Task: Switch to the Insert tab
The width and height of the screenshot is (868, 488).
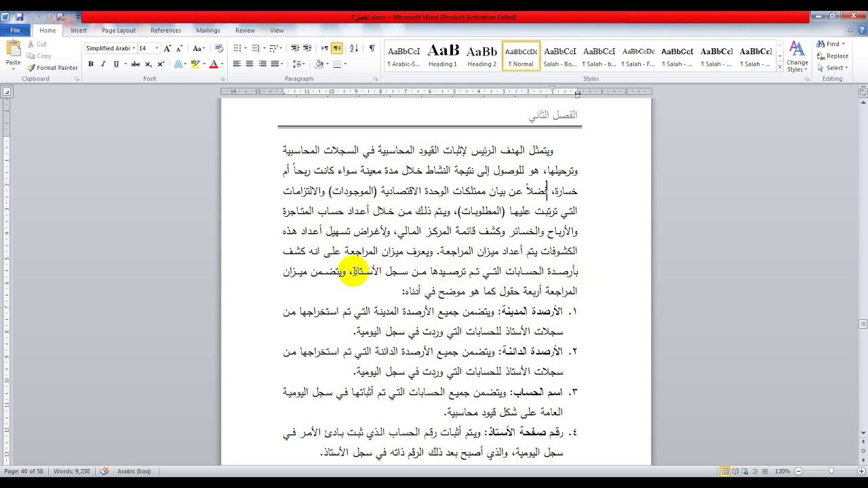Action: coord(79,30)
